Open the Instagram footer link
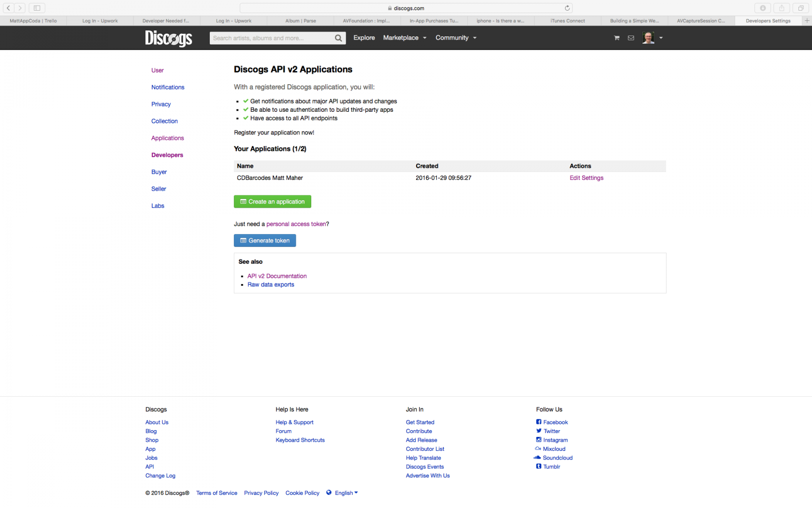The image size is (812, 508). pyautogui.click(x=555, y=440)
